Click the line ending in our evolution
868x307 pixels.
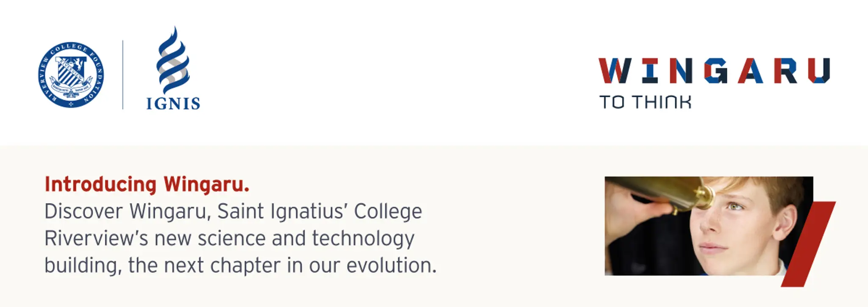[x=240, y=266]
